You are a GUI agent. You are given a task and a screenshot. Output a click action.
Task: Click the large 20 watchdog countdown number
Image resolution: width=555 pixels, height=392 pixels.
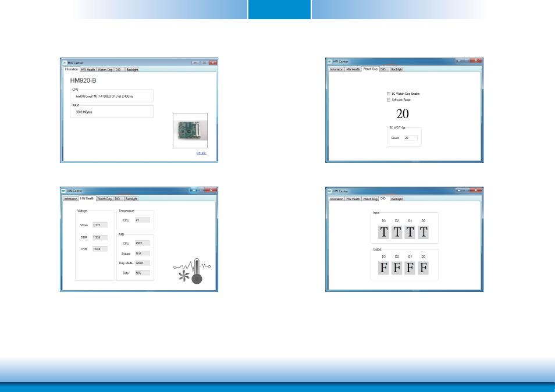(403, 113)
